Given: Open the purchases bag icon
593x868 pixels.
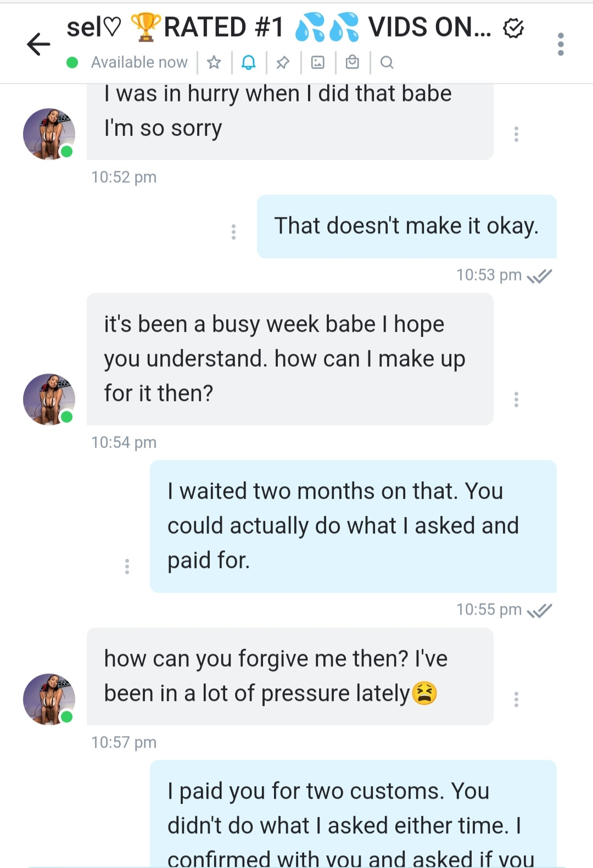Looking at the screenshot, I should point(353,63).
